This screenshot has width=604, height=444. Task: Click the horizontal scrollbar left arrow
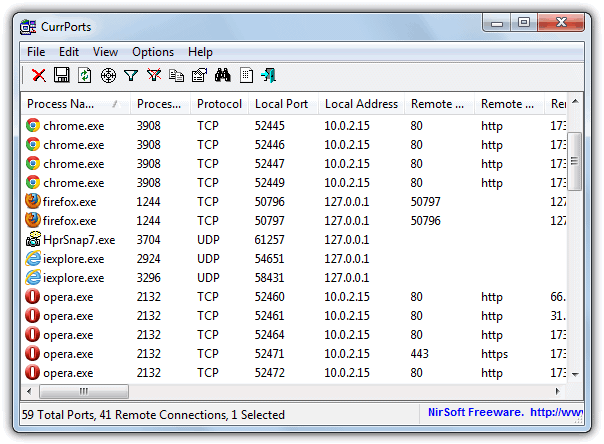[29, 391]
